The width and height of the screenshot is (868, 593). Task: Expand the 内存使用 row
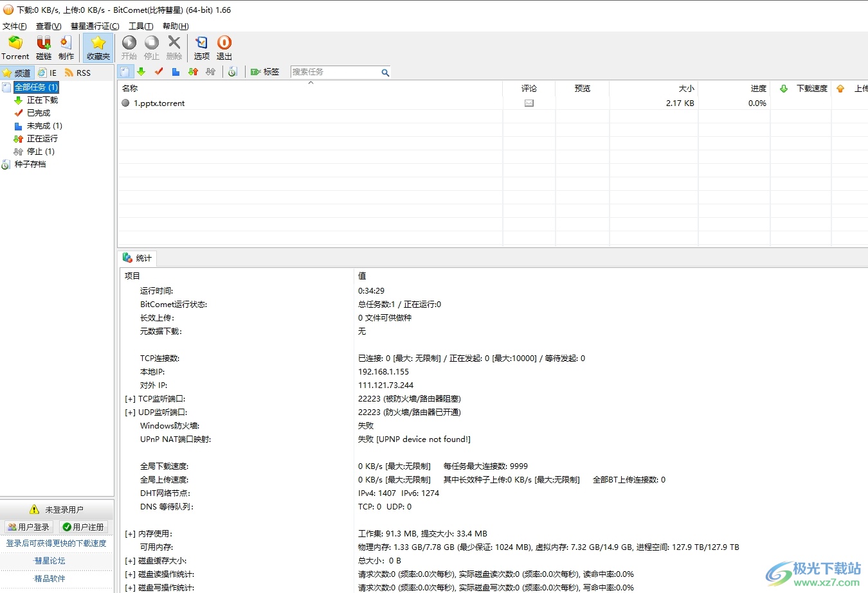pos(130,534)
